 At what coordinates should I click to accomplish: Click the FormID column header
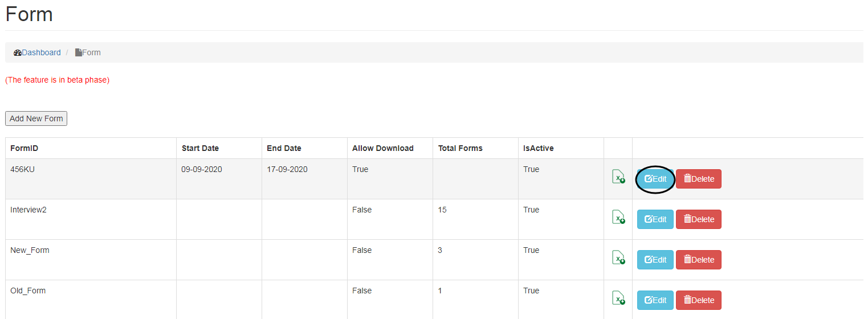click(25, 148)
